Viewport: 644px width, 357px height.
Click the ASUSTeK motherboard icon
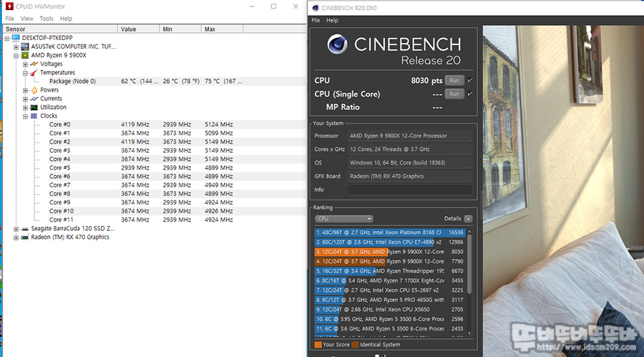tap(24, 47)
